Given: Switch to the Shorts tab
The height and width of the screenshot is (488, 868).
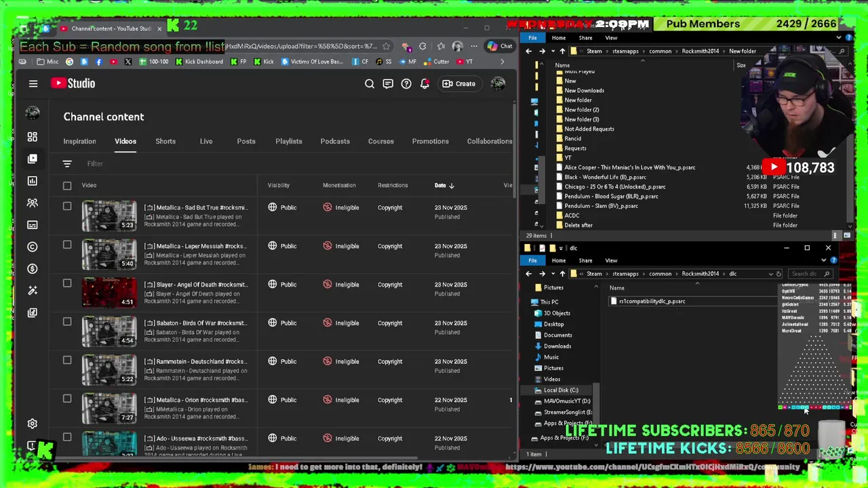Looking at the screenshot, I should click(165, 141).
